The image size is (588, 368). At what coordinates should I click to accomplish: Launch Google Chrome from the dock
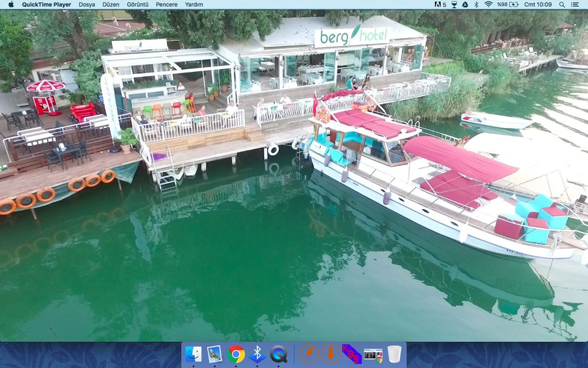click(236, 354)
